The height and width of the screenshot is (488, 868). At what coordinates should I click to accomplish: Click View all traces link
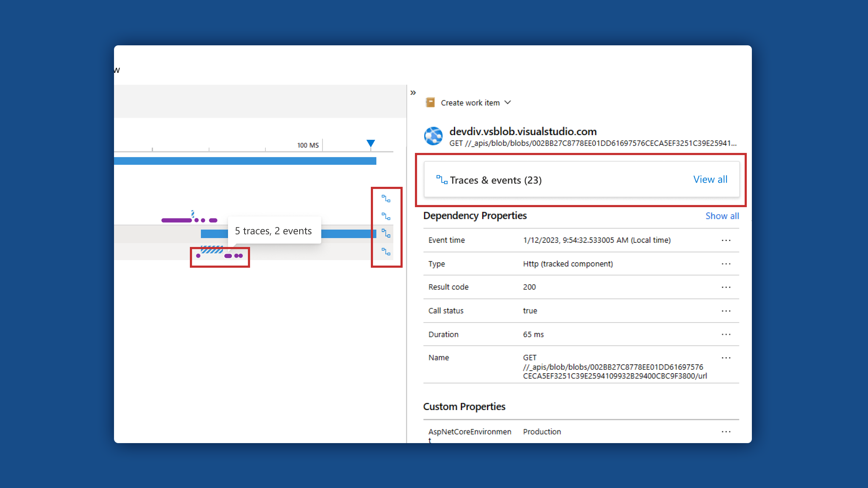[710, 180]
